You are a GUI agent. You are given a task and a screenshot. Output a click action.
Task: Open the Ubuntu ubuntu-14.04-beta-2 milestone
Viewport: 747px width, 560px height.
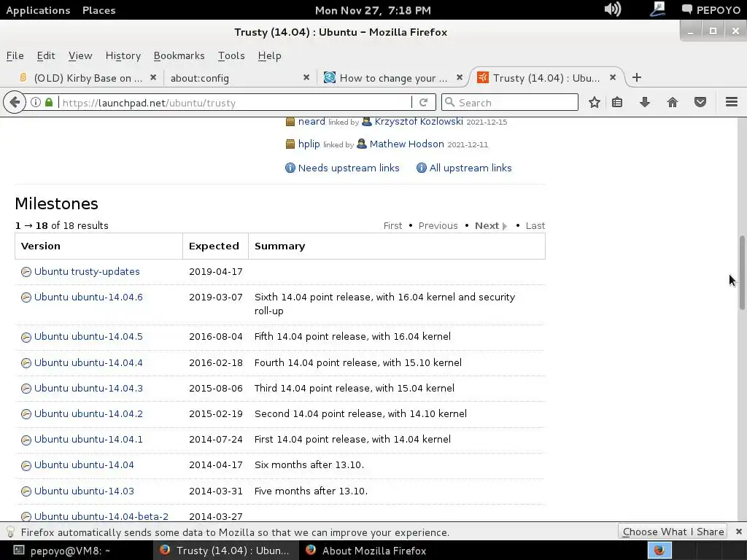101,516
